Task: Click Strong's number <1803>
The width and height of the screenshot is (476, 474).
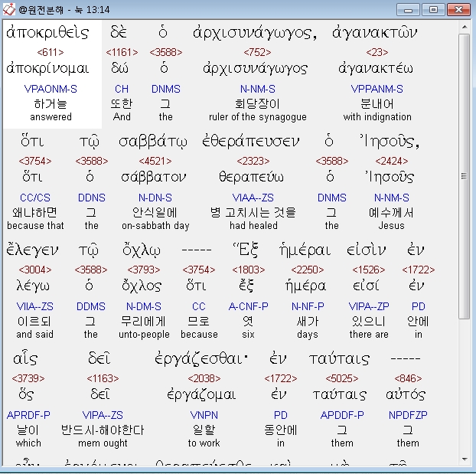Action: (x=248, y=270)
